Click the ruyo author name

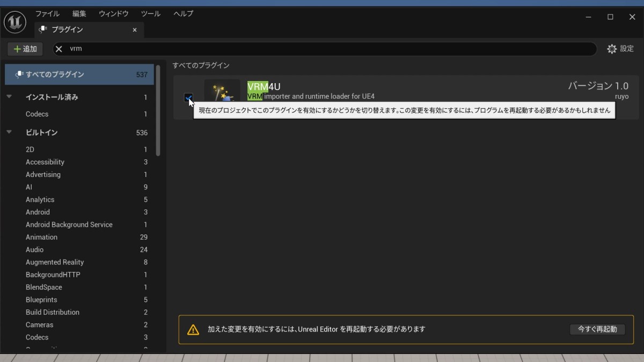coord(621,97)
